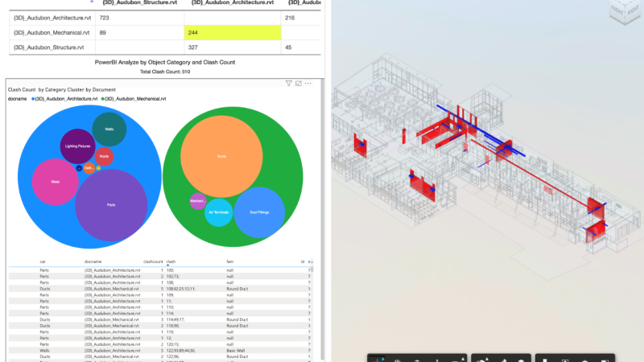Select the highlighted 244 clash matrix cell

pos(233,32)
